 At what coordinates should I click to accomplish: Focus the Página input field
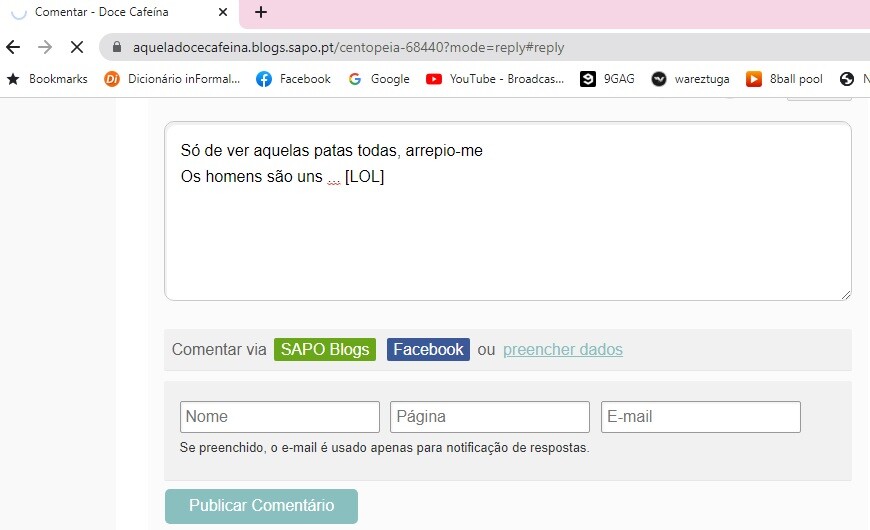pos(490,417)
